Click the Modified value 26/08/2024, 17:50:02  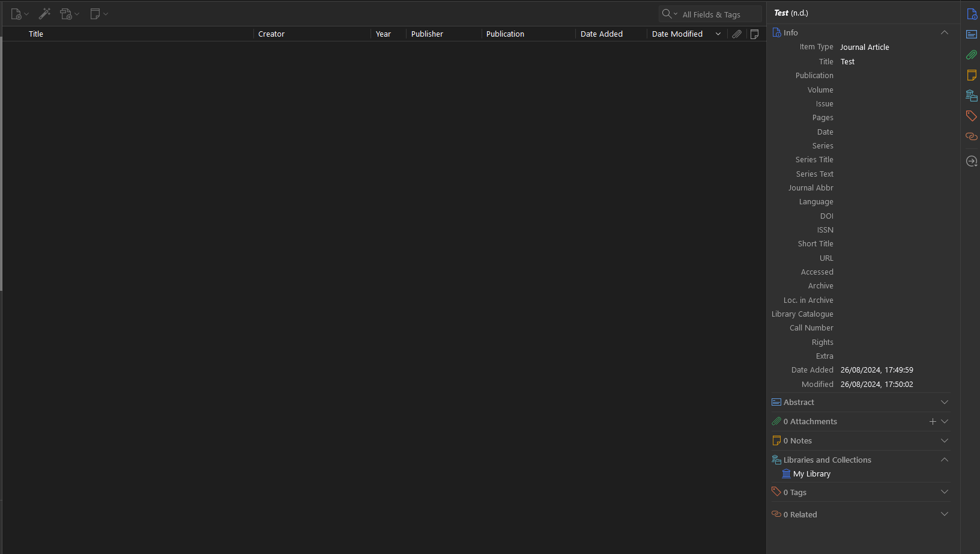tap(877, 385)
